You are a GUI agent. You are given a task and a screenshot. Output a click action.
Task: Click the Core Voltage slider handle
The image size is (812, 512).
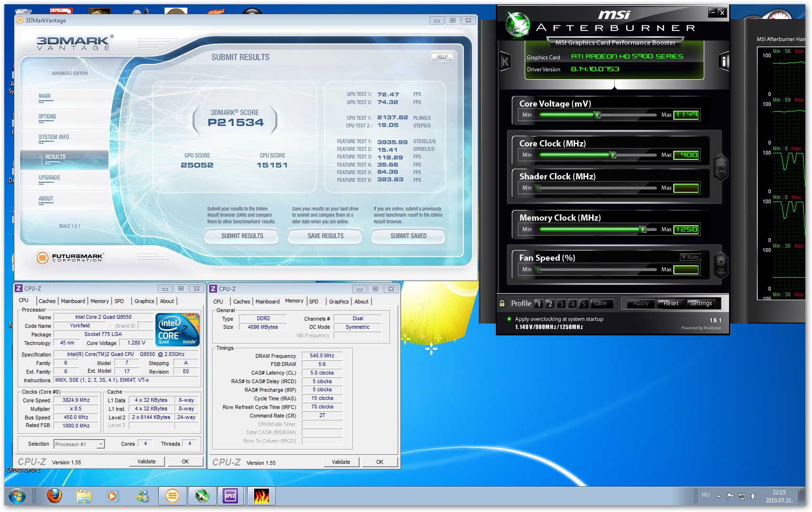click(x=596, y=115)
